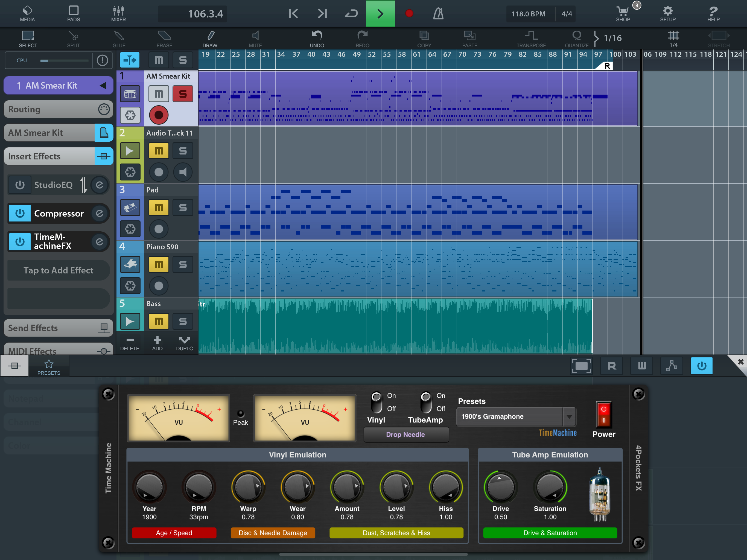Image resolution: width=747 pixels, height=560 pixels.
Task: Select the Draw pencil tool
Action: pyautogui.click(x=210, y=38)
